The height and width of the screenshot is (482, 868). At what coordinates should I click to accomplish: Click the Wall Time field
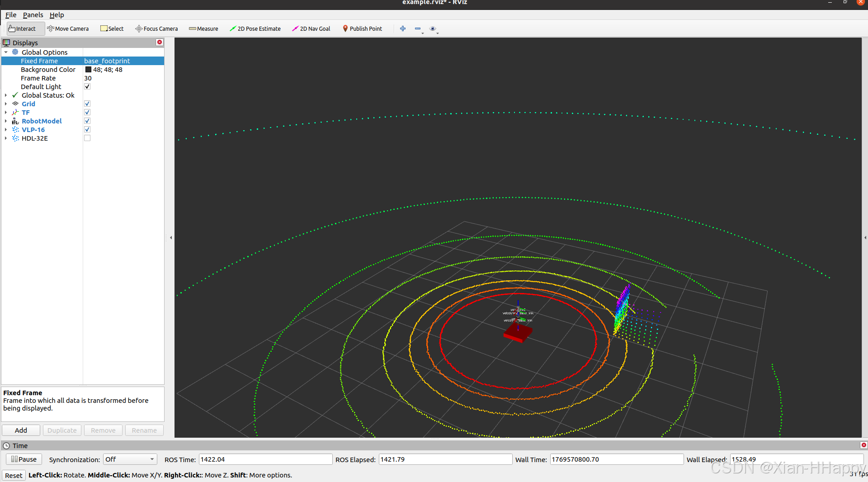click(617, 459)
